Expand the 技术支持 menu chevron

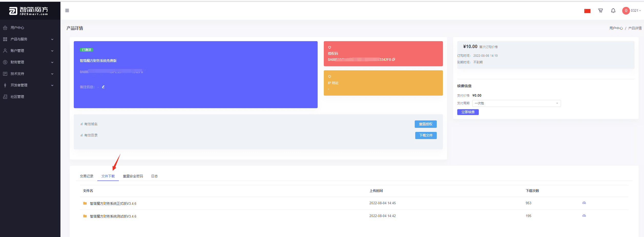tap(52, 74)
